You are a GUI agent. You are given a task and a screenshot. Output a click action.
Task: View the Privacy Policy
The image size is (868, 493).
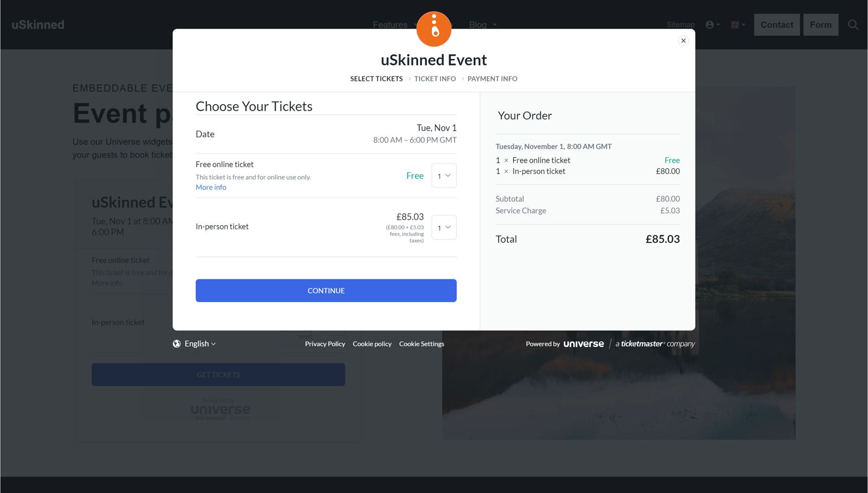324,343
